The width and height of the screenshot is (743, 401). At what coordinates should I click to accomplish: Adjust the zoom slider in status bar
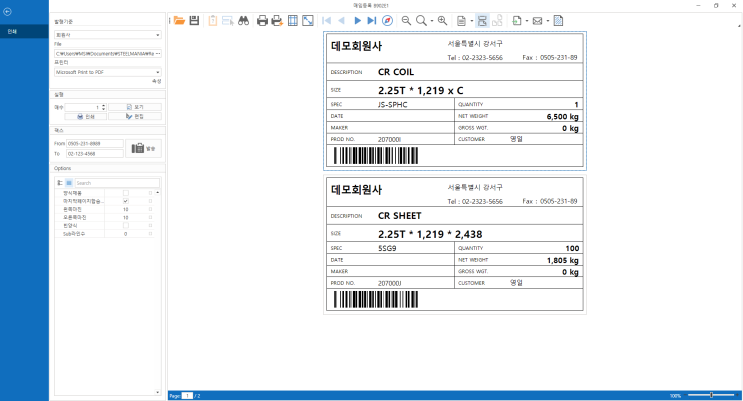(711, 395)
